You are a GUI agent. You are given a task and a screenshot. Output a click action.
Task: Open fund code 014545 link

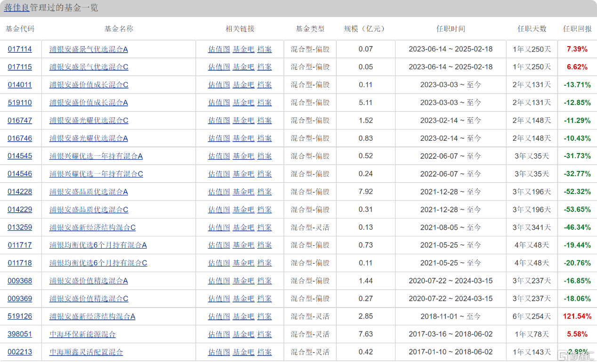[20, 156]
